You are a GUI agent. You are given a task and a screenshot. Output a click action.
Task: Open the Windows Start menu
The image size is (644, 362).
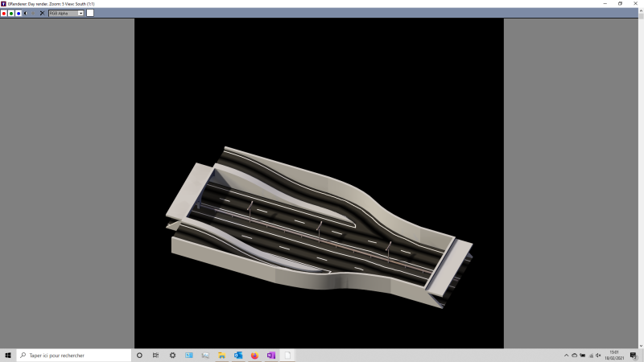click(8, 356)
